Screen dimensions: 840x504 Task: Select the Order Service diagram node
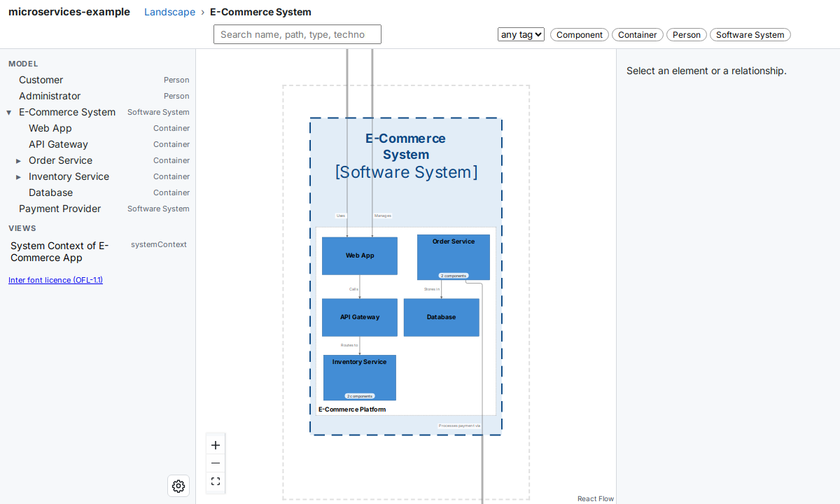(x=454, y=257)
